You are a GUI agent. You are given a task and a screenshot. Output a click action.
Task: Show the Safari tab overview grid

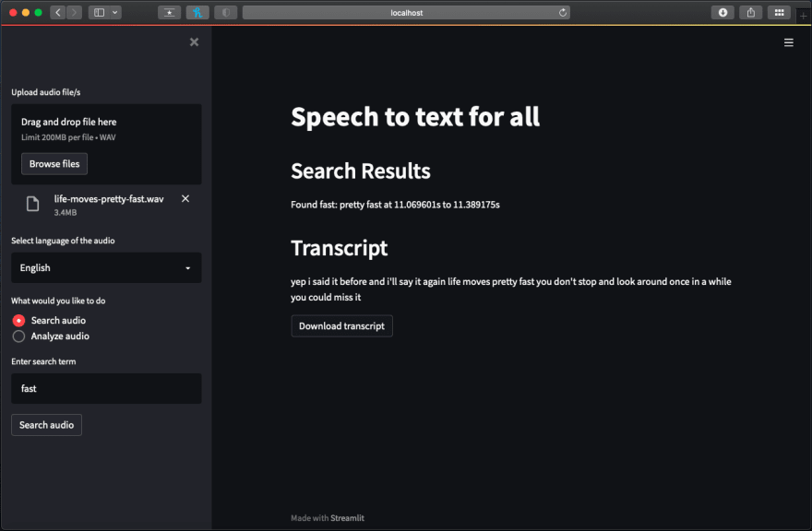pyautogui.click(x=779, y=12)
